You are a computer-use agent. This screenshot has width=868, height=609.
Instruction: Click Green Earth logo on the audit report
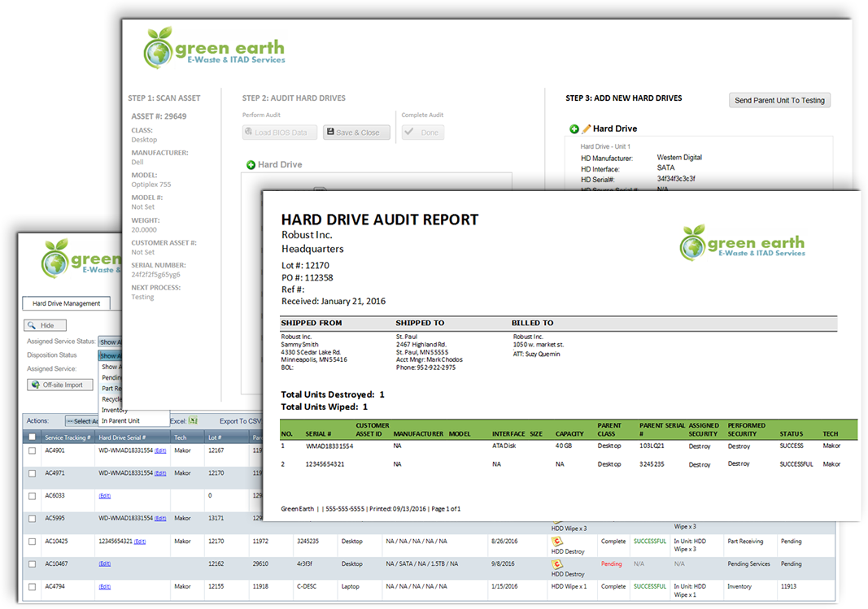[741, 243]
